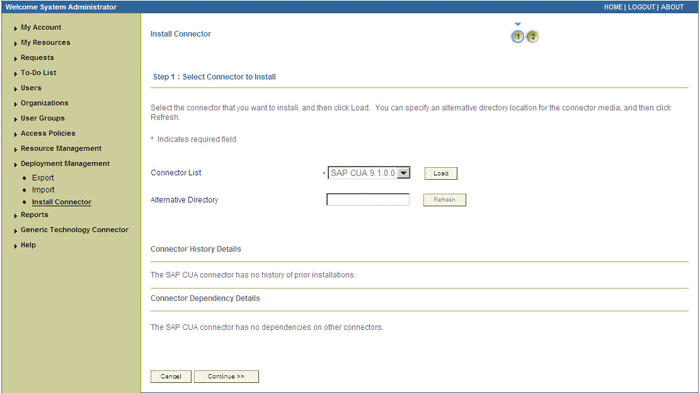This screenshot has width=700, height=393.
Task: Click the step 2 wizard circle icon
Action: pyautogui.click(x=532, y=37)
